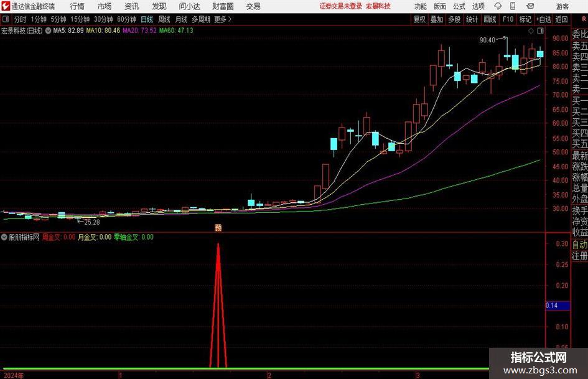Open the mail envelope icon

point(530,6)
